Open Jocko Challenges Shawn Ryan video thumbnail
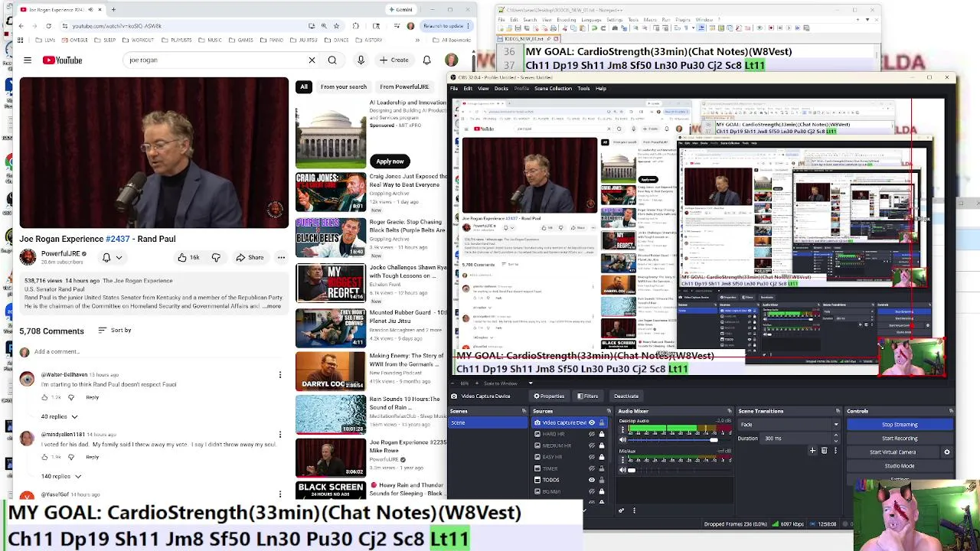This screenshot has height=551, width=980. 331,282
